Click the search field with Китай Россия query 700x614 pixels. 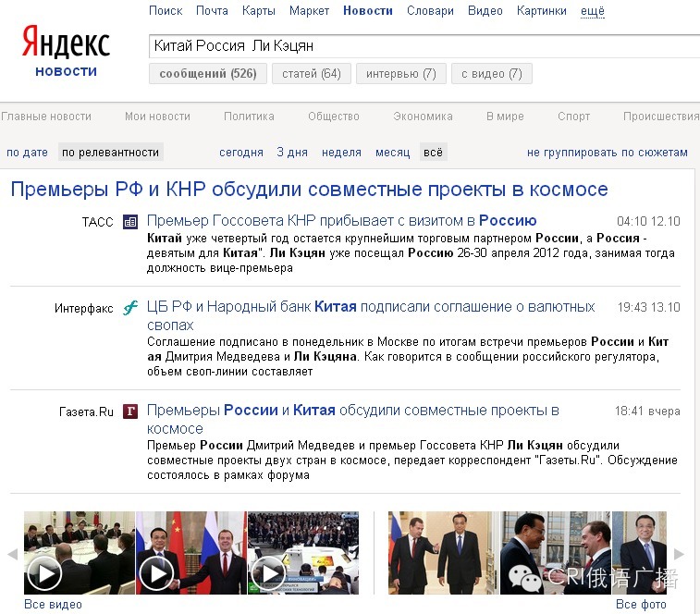(424, 46)
